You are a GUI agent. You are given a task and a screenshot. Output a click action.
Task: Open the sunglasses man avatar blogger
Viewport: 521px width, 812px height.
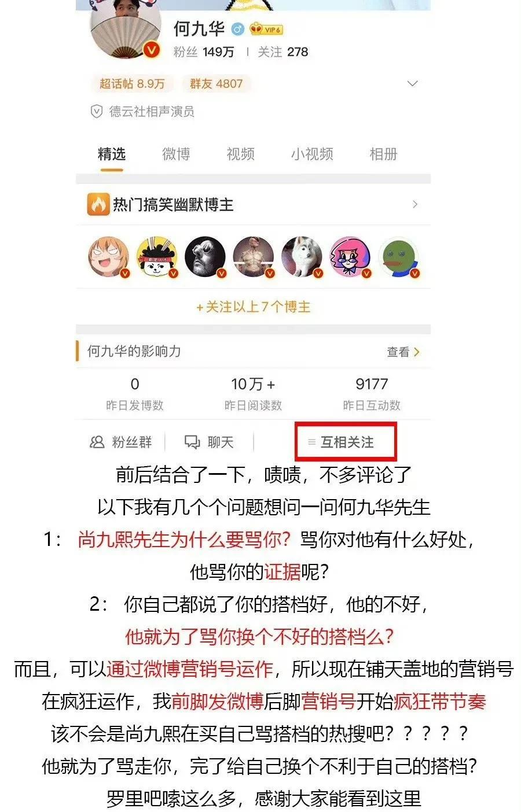[205, 257]
